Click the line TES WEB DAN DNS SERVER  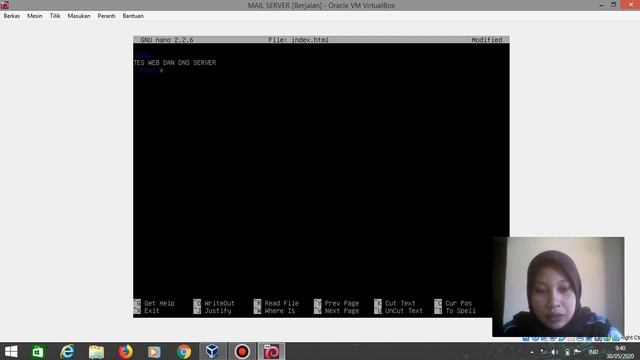(x=175, y=62)
